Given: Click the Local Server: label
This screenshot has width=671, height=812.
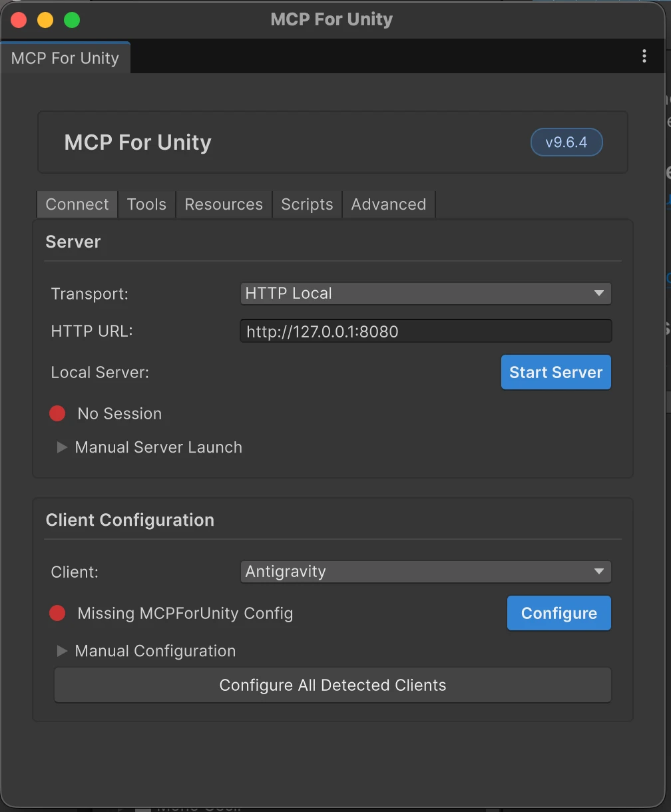Looking at the screenshot, I should pyautogui.click(x=100, y=372).
